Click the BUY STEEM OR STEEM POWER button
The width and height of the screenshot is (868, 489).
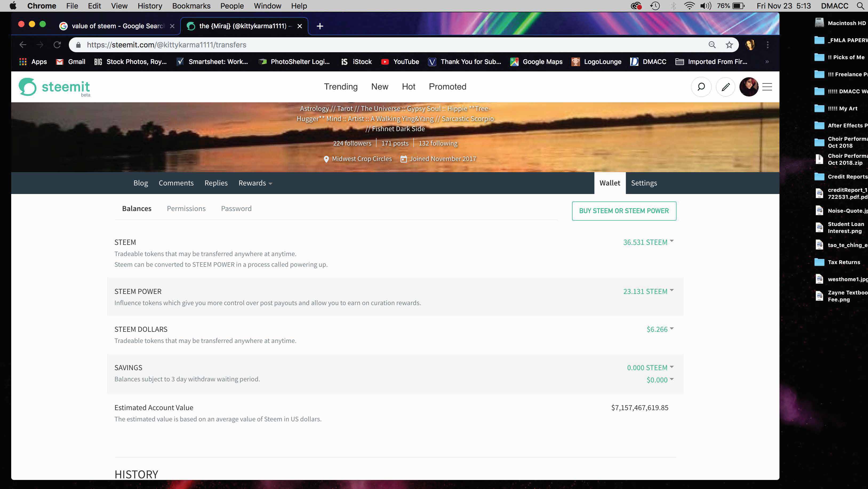point(624,211)
